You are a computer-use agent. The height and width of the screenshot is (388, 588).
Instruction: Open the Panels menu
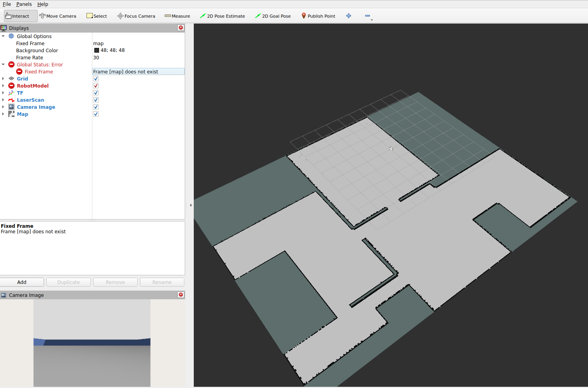24,4
